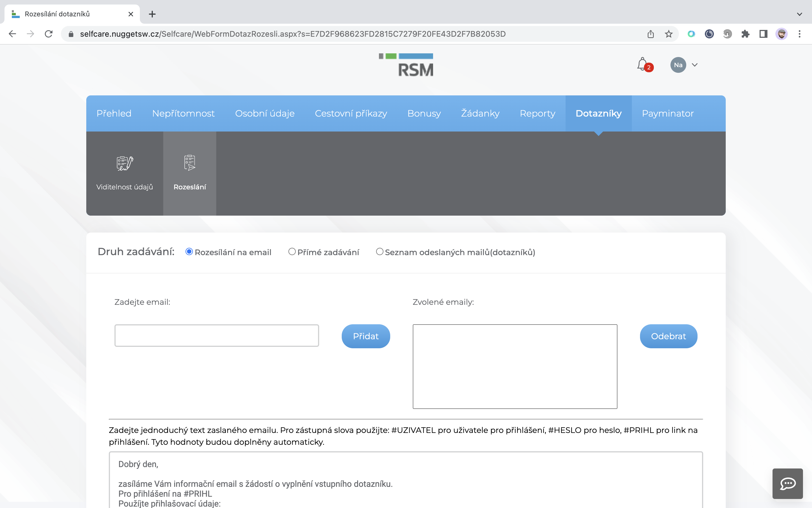Open the chat support widget
Screen dimensions: 812x508
pos(787,483)
